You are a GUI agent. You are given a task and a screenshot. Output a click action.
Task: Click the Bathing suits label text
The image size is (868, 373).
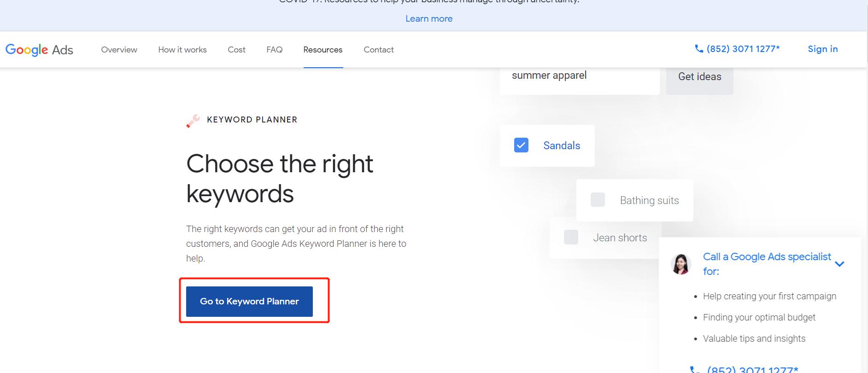[x=649, y=200]
